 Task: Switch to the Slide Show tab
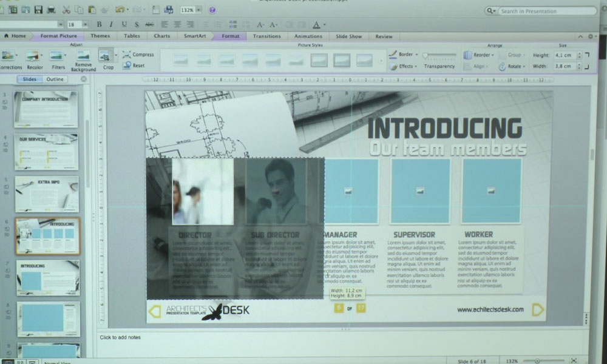click(x=349, y=36)
